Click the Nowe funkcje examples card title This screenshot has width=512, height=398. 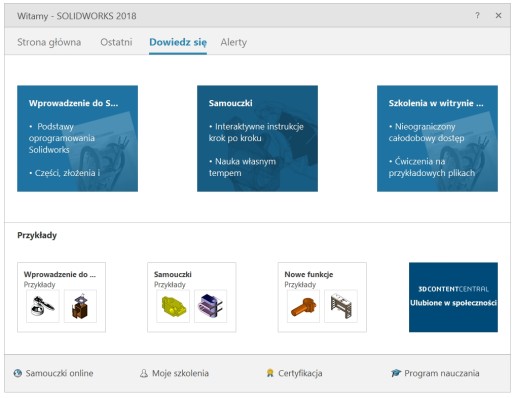(309, 274)
